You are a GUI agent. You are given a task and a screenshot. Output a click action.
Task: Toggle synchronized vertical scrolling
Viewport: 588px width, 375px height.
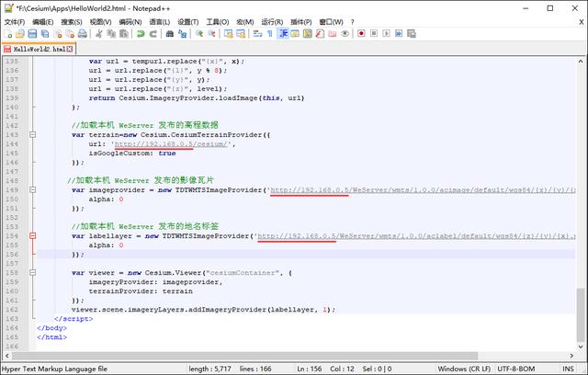(229, 34)
